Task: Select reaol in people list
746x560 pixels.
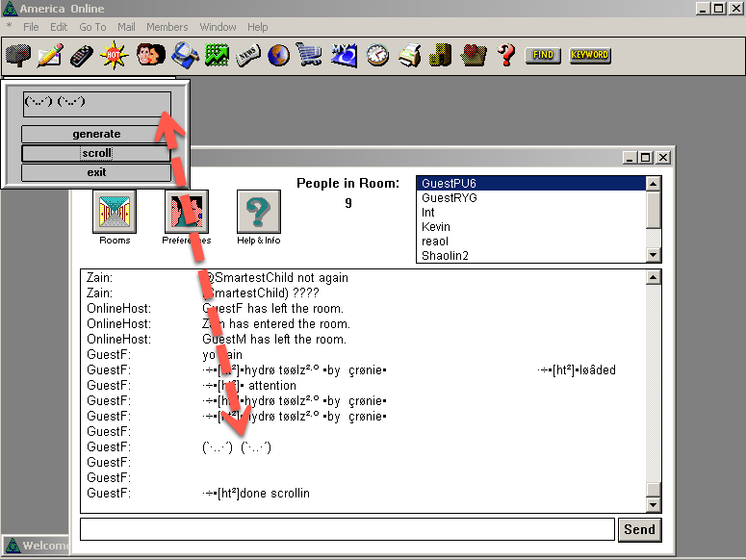Action: point(531,242)
